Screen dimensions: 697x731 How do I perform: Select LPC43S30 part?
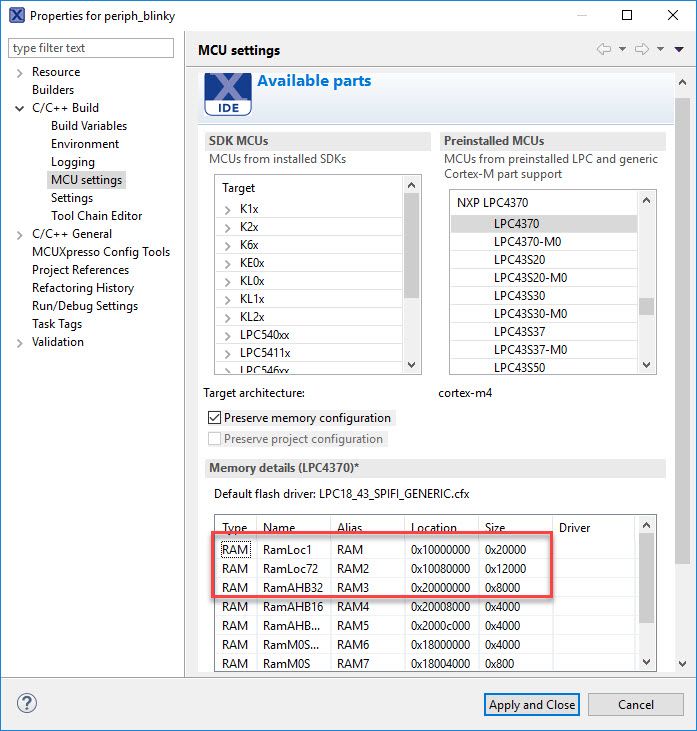coord(544,296)
